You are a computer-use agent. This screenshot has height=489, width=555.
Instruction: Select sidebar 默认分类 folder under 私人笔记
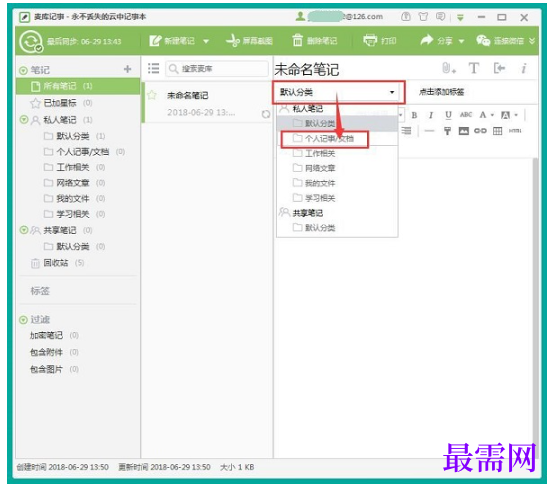pos(73,136)
